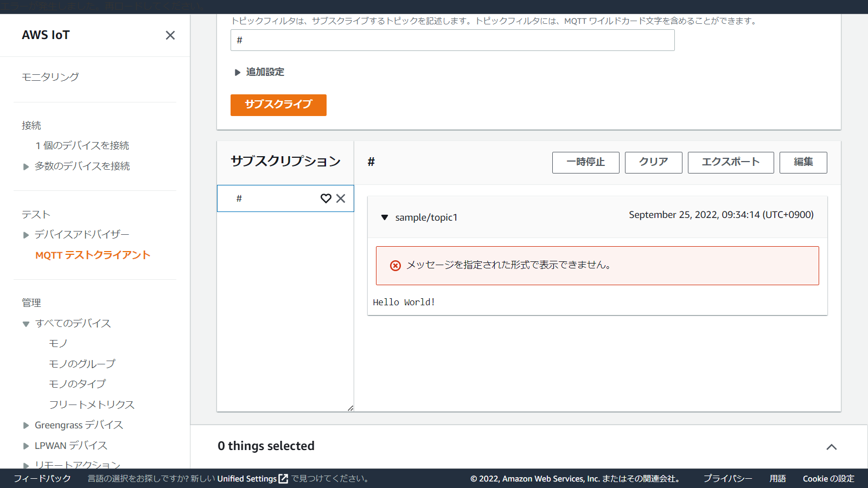Expand 多数のデバイスを接続 tree item
Image resolution: width=868 pixels, height=488 pixels.
(x=26, y=166)
